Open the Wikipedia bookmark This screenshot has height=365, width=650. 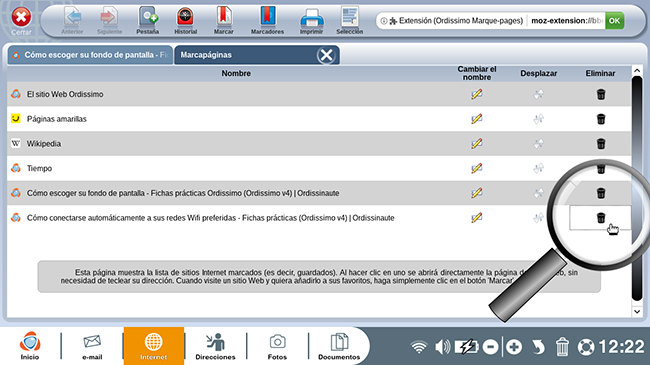44,144
